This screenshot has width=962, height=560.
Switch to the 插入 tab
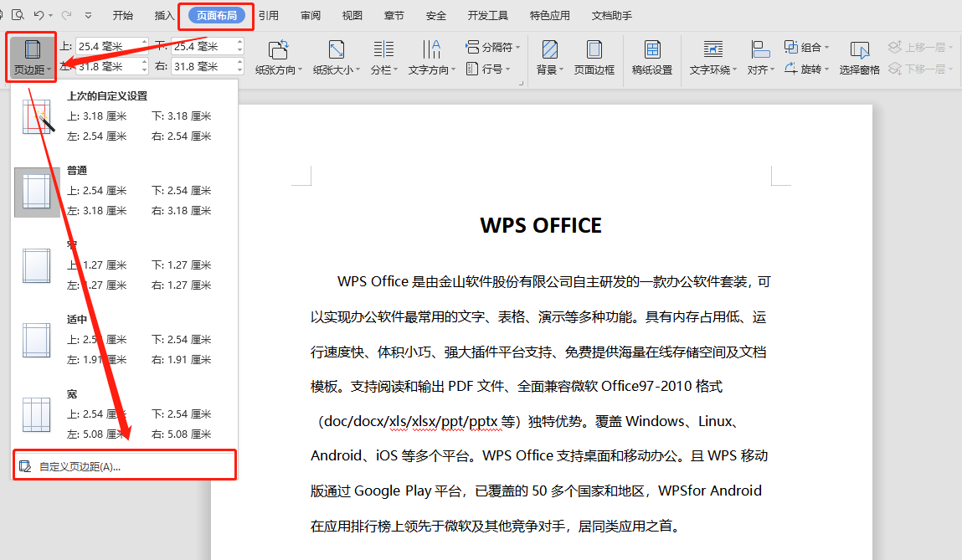tap(165, 15)
